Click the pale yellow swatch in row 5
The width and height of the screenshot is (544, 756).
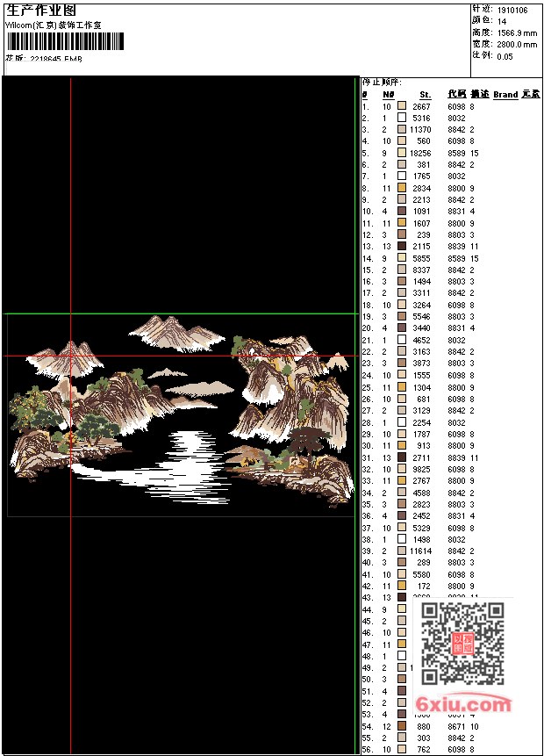click(402, 153)
